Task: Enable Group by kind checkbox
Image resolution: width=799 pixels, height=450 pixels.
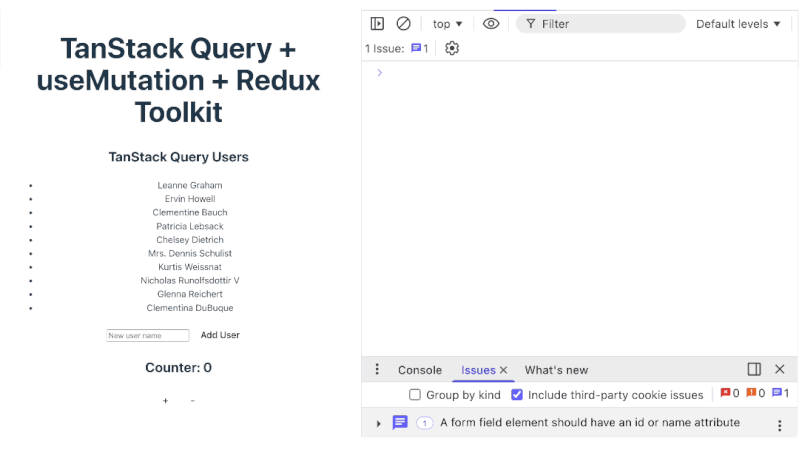Action: [415, 395]
